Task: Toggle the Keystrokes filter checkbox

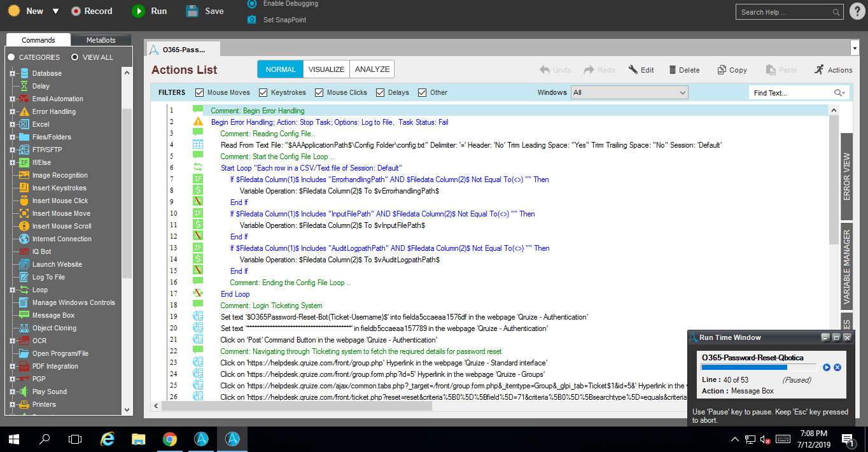Action: [263, 92]
